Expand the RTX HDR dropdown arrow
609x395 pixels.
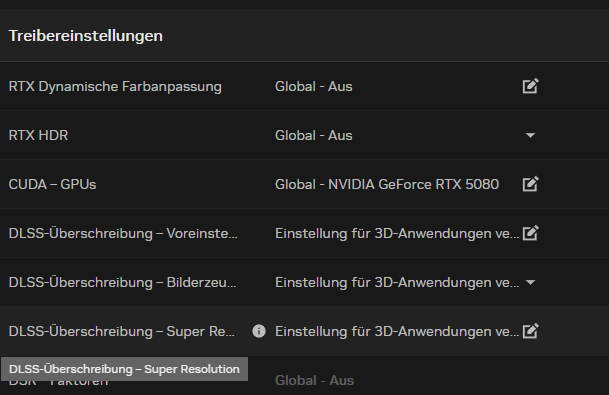click(x=530, y=135)
